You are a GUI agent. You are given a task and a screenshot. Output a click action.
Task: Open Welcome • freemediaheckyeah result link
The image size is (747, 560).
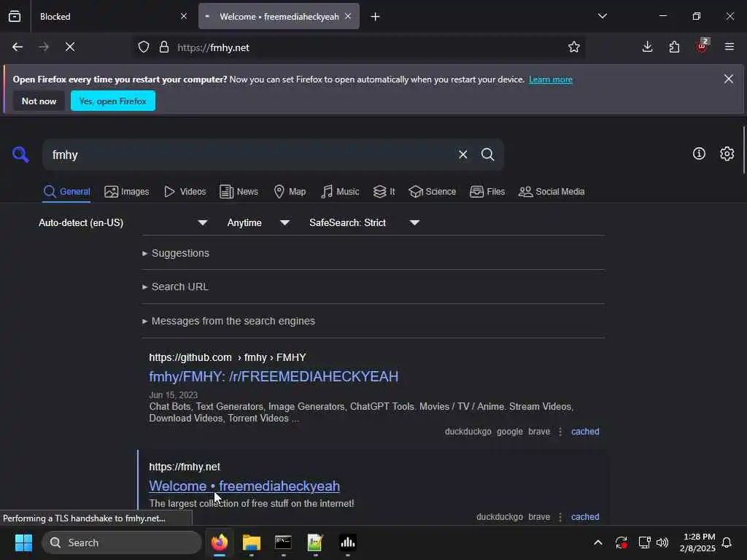tap(244, 486)
